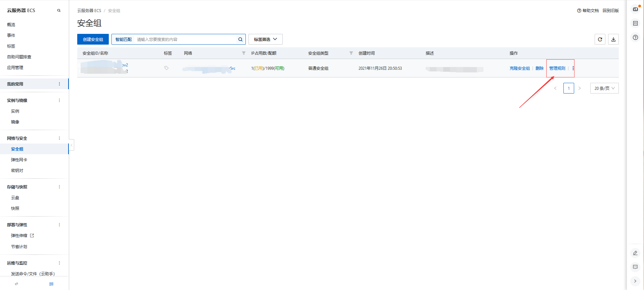The width and height of the screenshot is (644, 290).
Task: Go to next page arrow
Action: coord(580,88)
